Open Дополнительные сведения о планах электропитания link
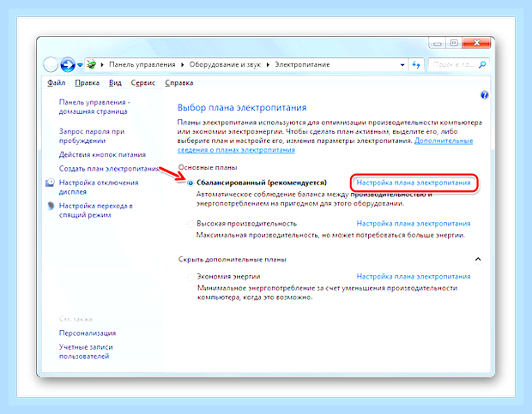 [x=325, y=146]
